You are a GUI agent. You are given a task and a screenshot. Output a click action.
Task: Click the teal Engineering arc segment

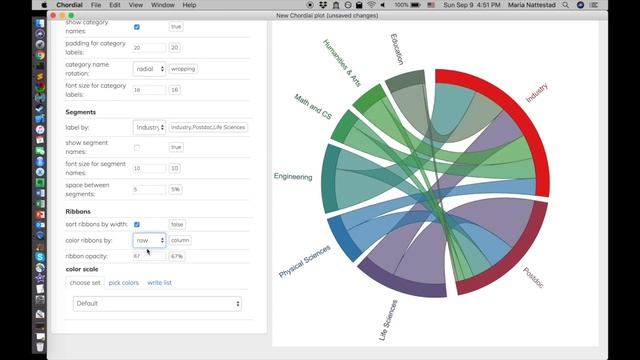[x=329, y=180]
